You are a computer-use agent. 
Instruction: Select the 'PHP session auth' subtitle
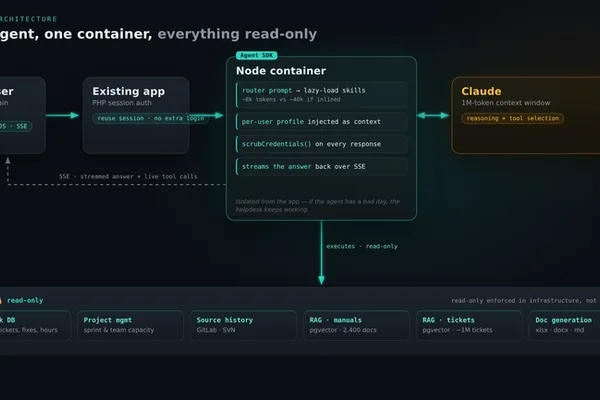point(122,103)
